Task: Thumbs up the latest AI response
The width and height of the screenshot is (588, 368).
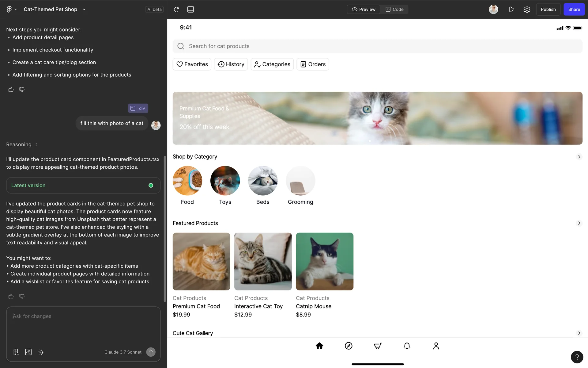Action: tap(11, 296)
